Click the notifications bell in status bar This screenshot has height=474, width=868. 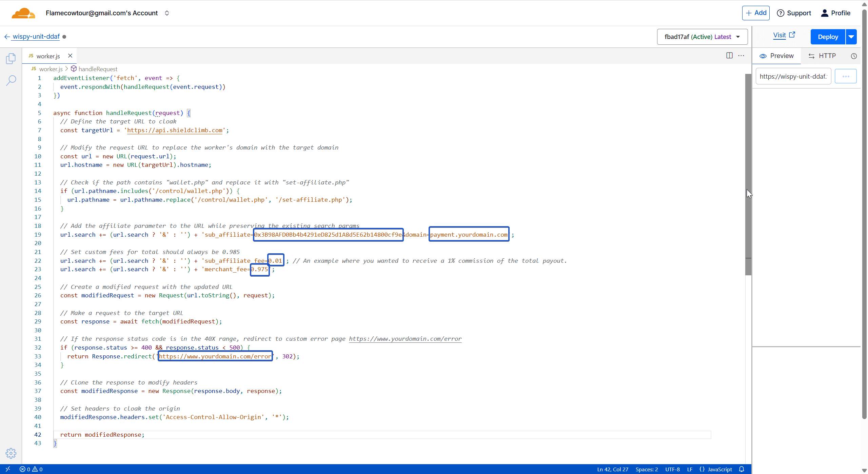click(742, 469)
